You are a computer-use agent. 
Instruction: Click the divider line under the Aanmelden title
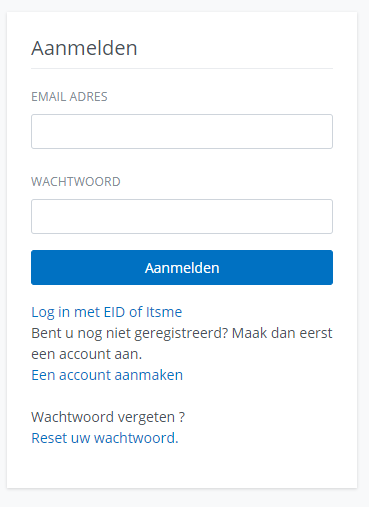(x=182, y=69)
